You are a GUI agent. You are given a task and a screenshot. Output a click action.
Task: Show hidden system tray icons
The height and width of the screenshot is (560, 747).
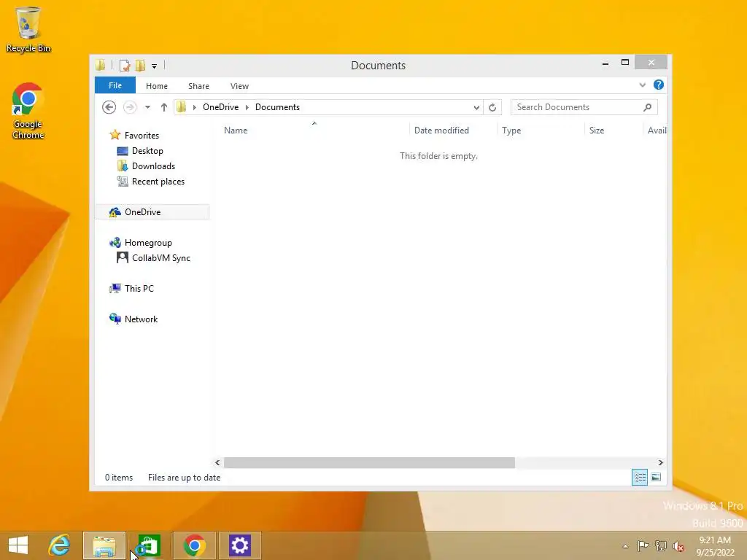tap(625, 547)
